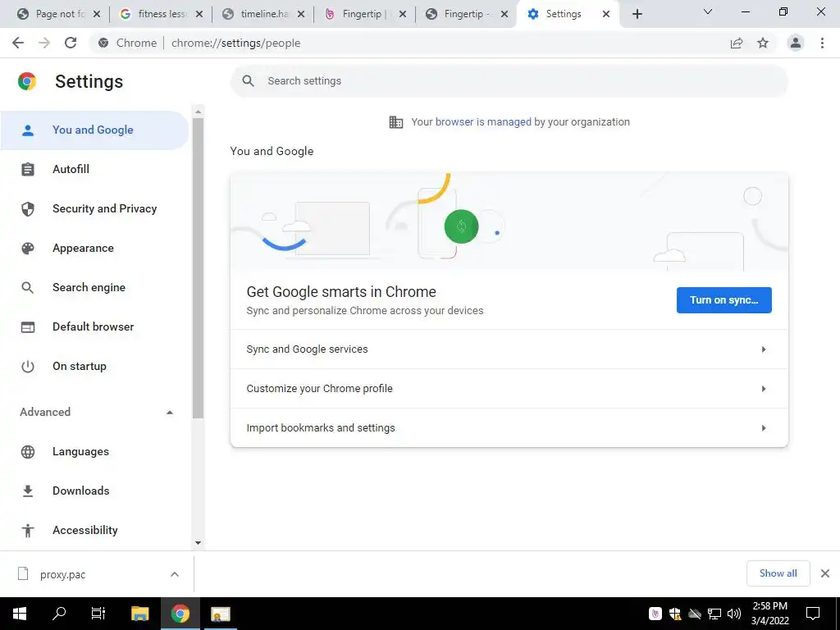Image resolution: width=840 pixels, height=630 pixels.
Task: Click the address bar URL
Action: [x=235, y=43]
